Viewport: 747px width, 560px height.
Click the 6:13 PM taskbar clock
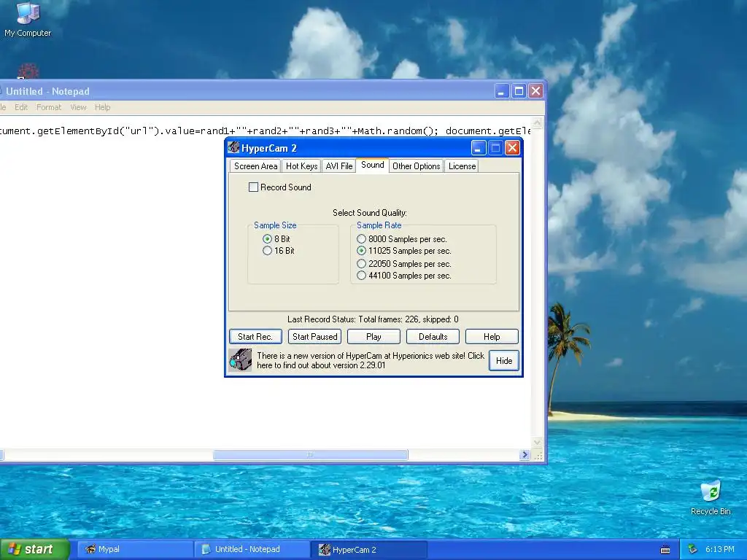coord(719,549)
